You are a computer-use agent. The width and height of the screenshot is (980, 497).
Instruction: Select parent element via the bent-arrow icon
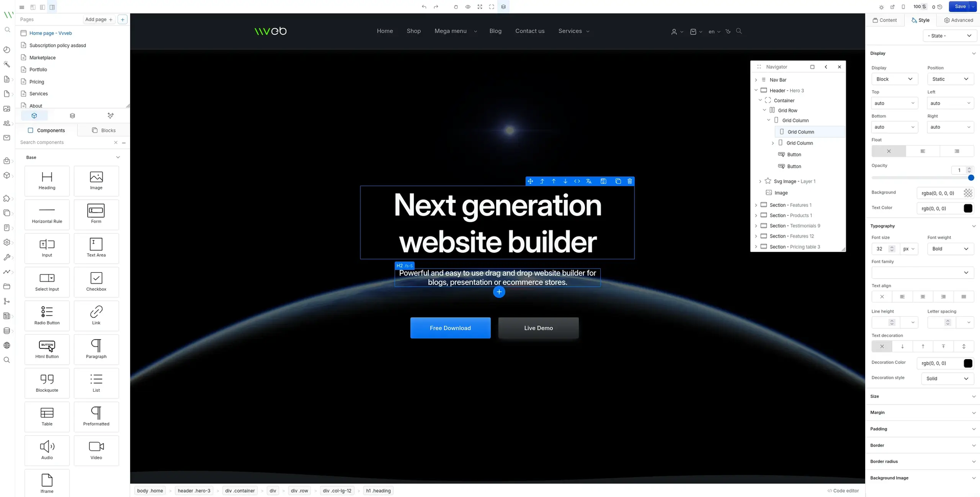pos(542,181)
